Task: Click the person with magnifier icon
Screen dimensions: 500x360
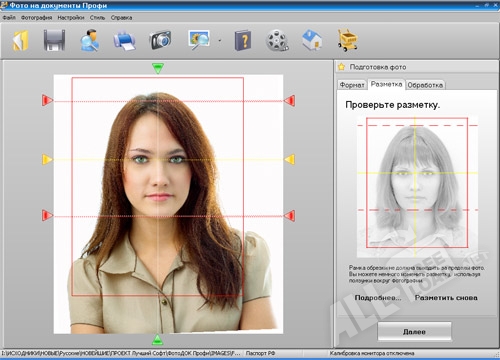Action: click(90, 40)
